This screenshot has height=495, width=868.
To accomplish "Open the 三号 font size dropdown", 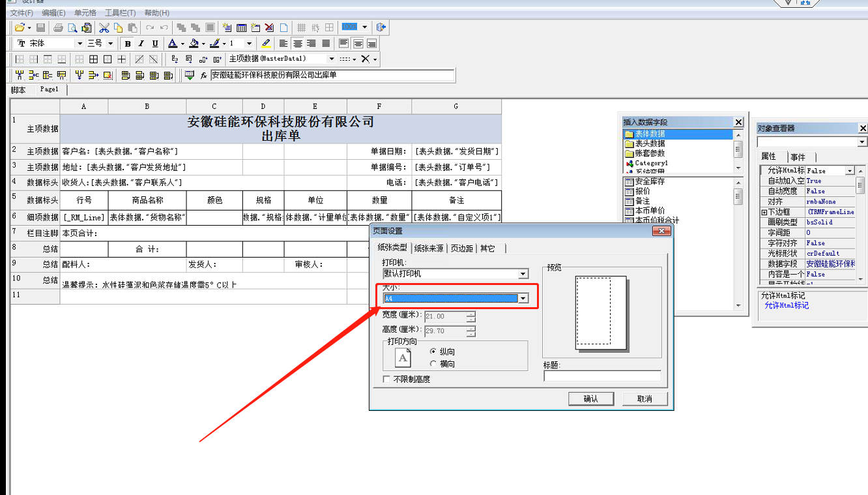I will click(x=110, y=44).
